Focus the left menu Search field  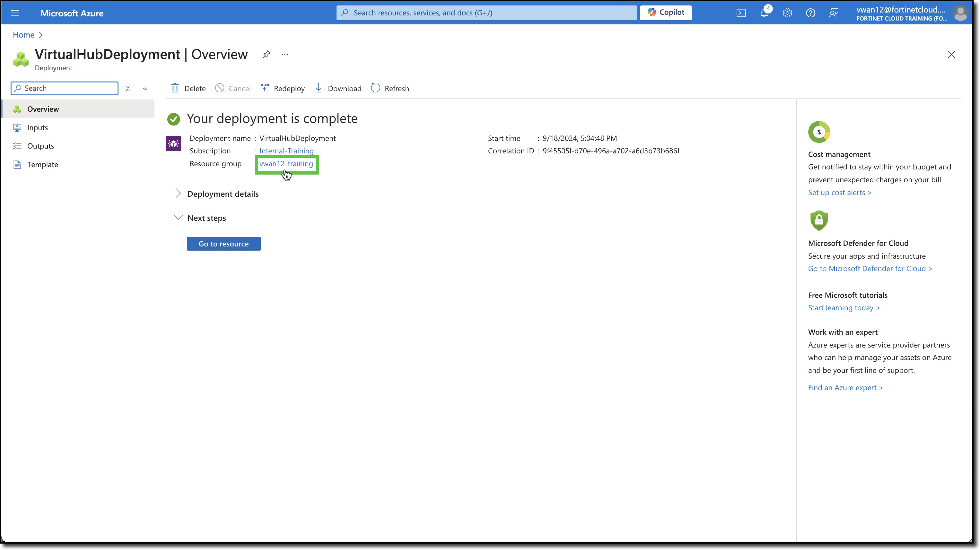[x=65, y=88]
